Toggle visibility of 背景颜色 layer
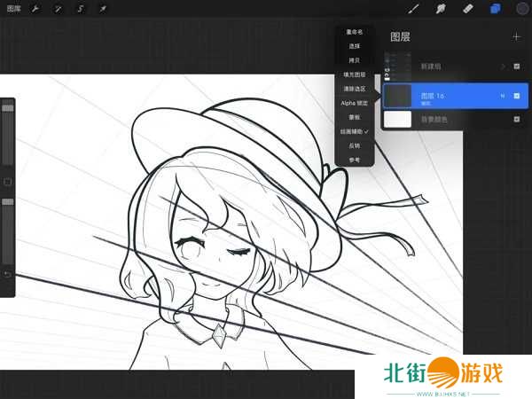The width and height of the screenshot is (532, 399). pos(517,120)
